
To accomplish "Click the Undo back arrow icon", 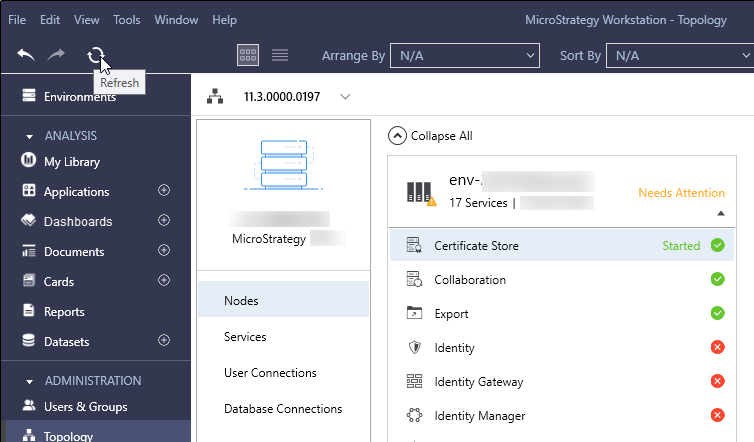I will point(26,55).
